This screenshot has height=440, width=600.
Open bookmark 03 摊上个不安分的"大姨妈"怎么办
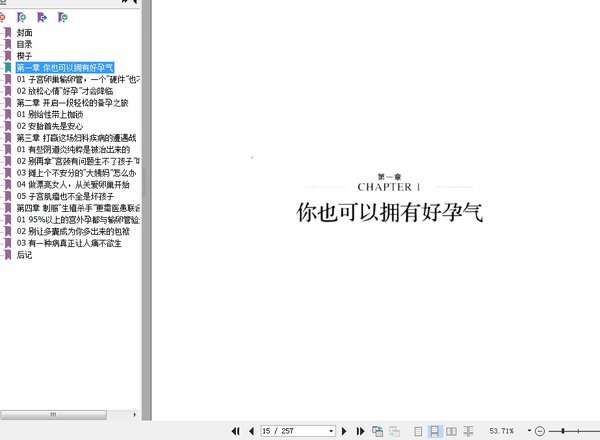(77, 173)
